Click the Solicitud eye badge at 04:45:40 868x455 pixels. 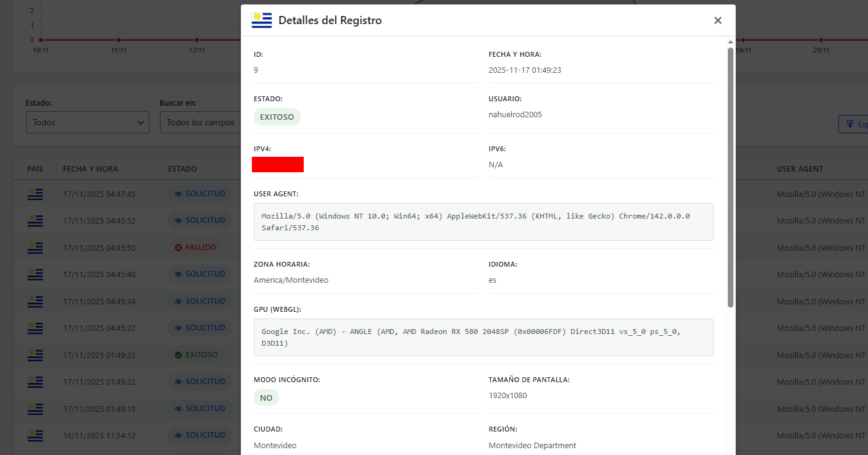coord(199,274)
